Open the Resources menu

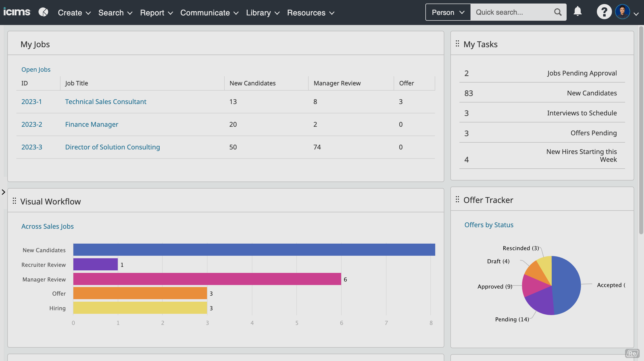[311, 13]
